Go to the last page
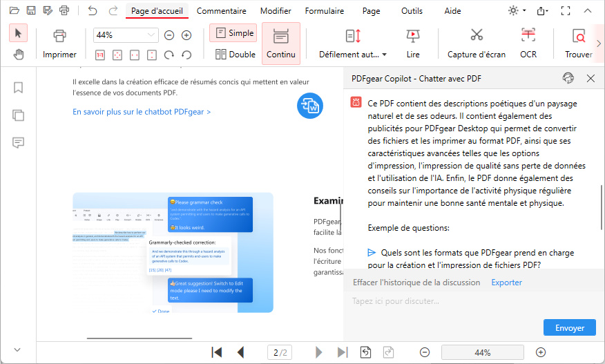 [x=343, y=352]
